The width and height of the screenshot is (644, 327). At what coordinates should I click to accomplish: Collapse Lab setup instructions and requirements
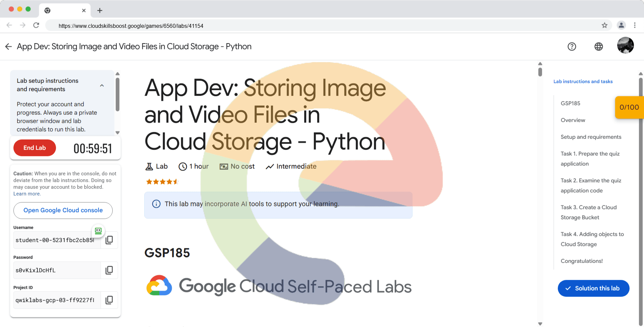102,86
